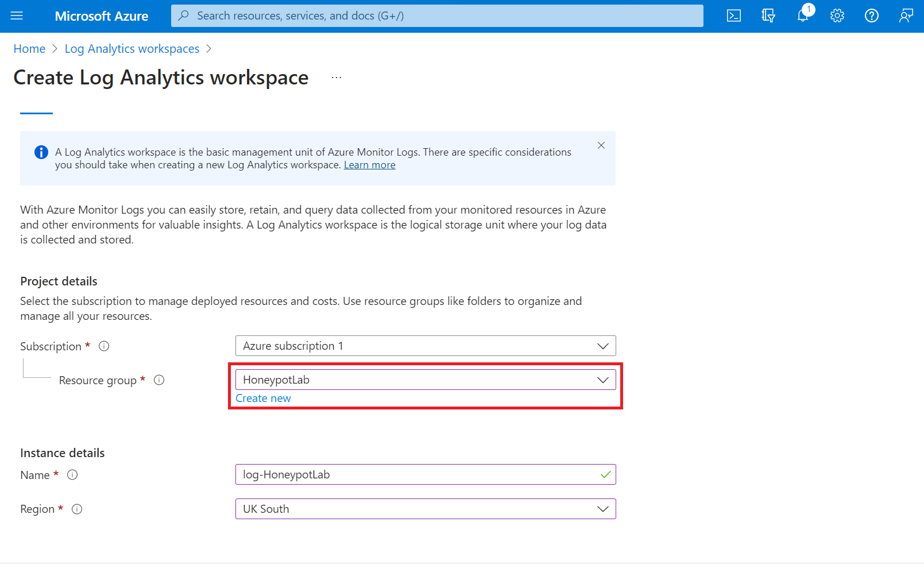The height and width of the screenshot is (576, 924).
Task: Go to Home breadcrumb
Action: pyautogui.click(x=29, y=49)
